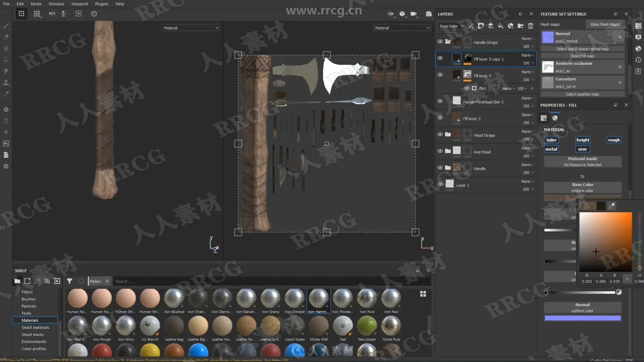Click shelf filter funnel icon
The width and height of the screenshot is (644, 362).
point(69,281)
